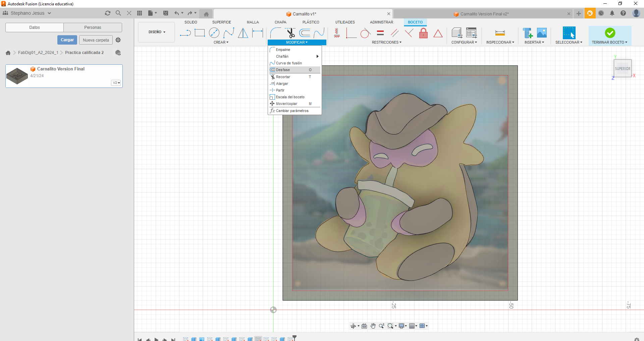Click the Measure ruler icon
The width and height of the screenshot is (644, 341).
pos(500,33)
